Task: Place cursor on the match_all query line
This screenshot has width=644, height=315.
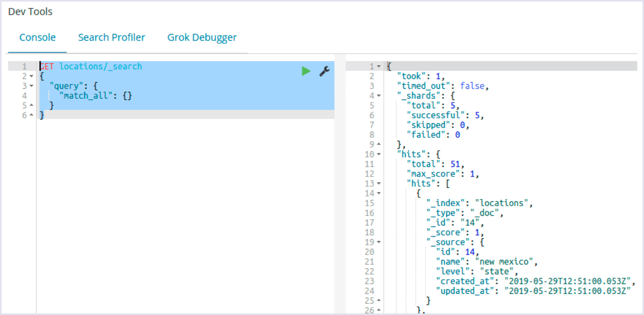Action: pyautogui.click(x=96, y=96)
